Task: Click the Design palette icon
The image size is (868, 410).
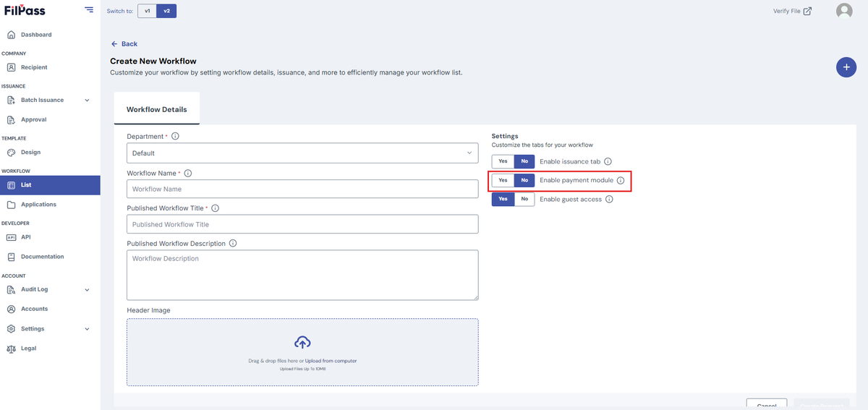Action: click(11, 152)
